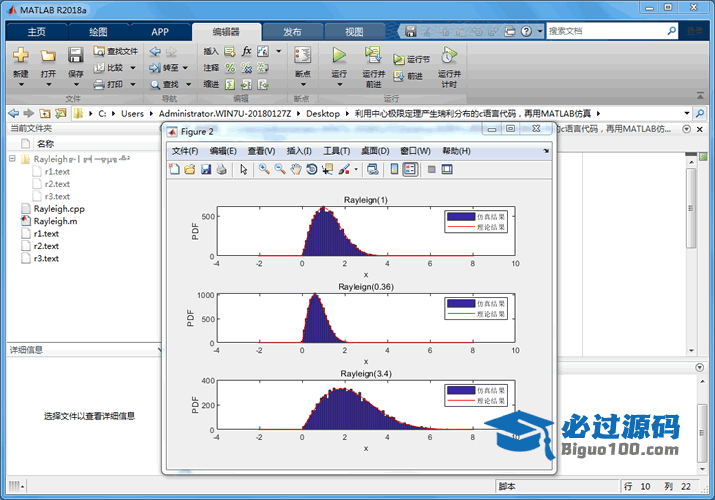Click the 查找 (Find) button
The height and width of the screenshot is (500, 715).
click(165, 84)
